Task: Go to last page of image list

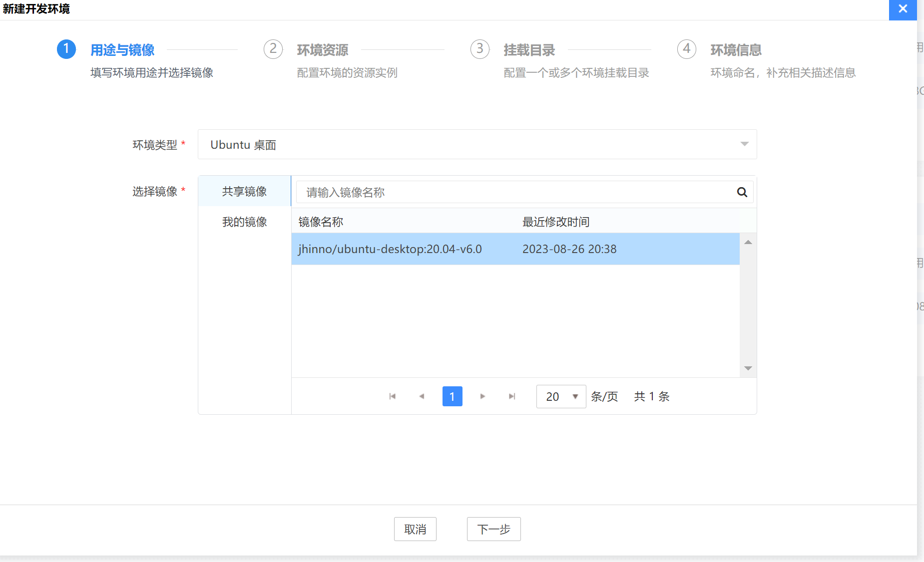Action: click(x=512, y=396)
